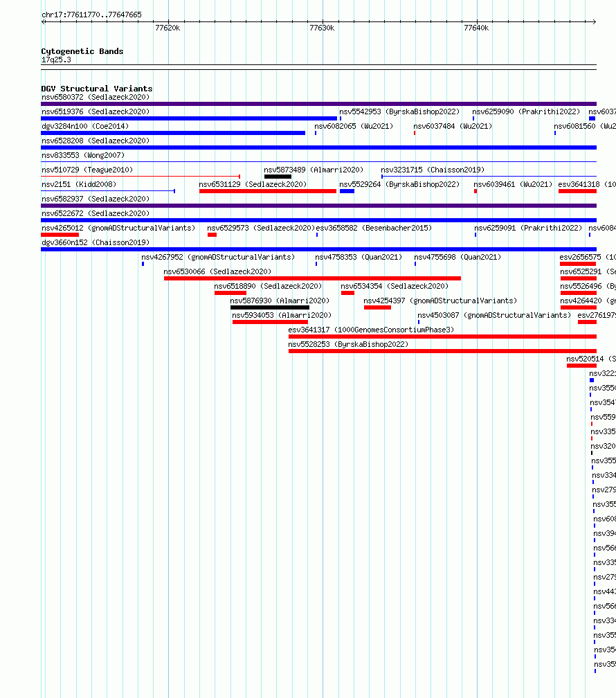This screenshot has height=698, width=616.
Task: Click the black bar under nsv5876930
Action: pyautogui.click(x=270, y=307)
